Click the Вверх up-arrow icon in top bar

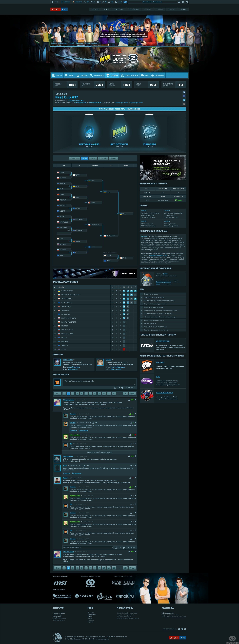(x=52, y=2)
